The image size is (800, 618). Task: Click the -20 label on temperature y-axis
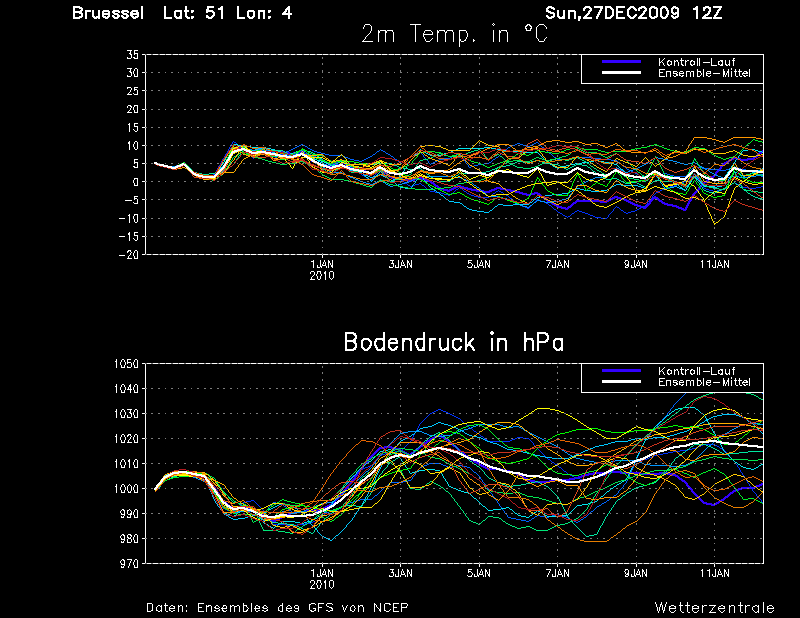(x=129, y=254)
